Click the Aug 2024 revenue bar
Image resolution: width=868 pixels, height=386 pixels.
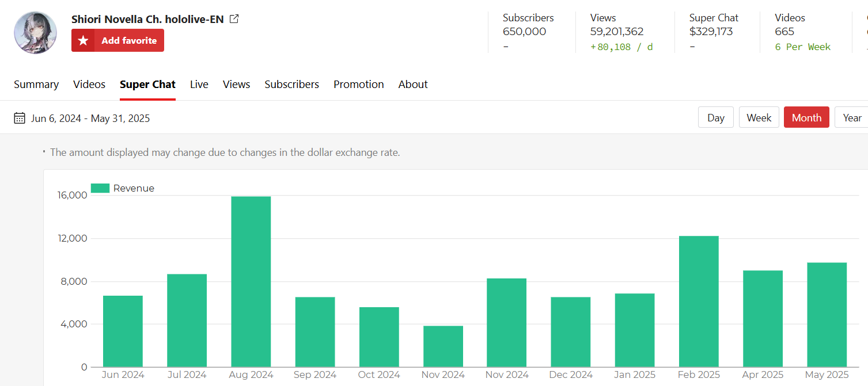pyautogui.click(x=251, y=282)
